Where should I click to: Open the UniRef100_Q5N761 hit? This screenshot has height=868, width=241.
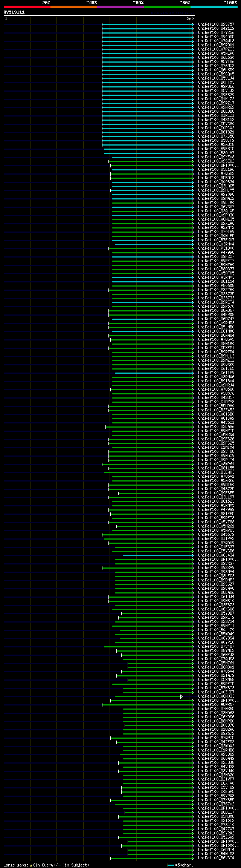point(216,663)
